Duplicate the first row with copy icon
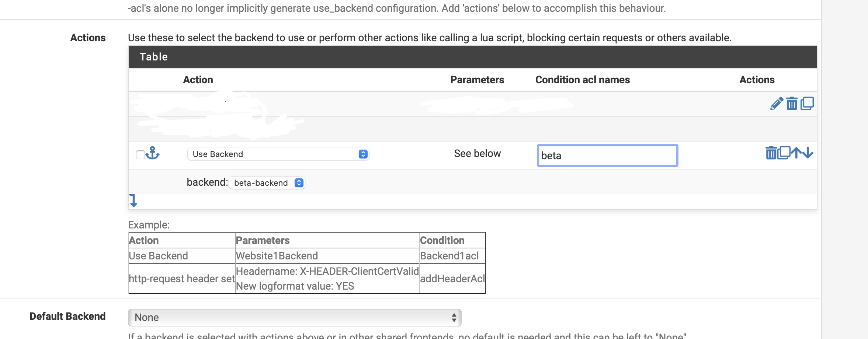Screen dimensions: 868x339 [807, 104]
